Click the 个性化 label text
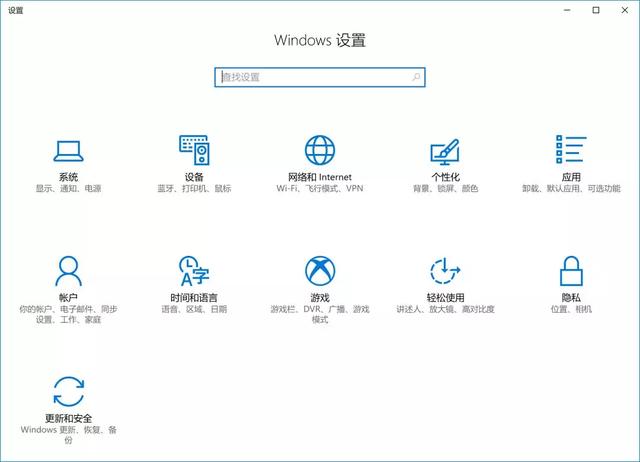The width and height of the screenshot is (640, 462). tap(445, 177)
